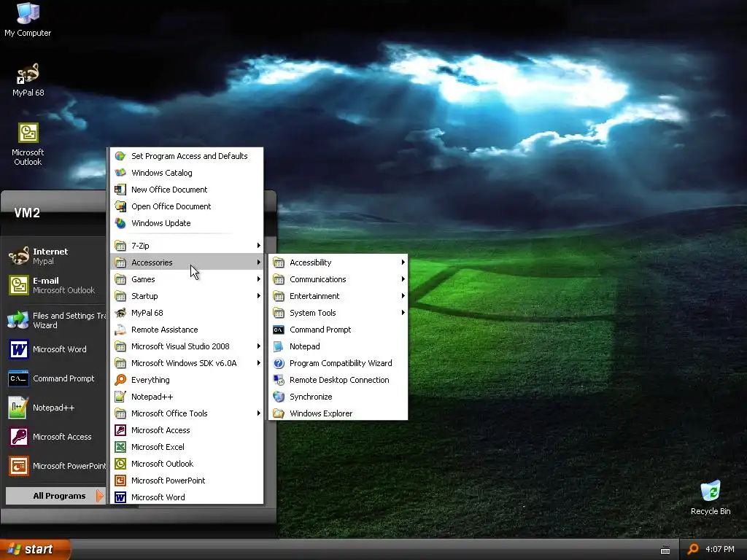Click the All Programs button
Screen dimensions: 747x560
coord(55,496)
